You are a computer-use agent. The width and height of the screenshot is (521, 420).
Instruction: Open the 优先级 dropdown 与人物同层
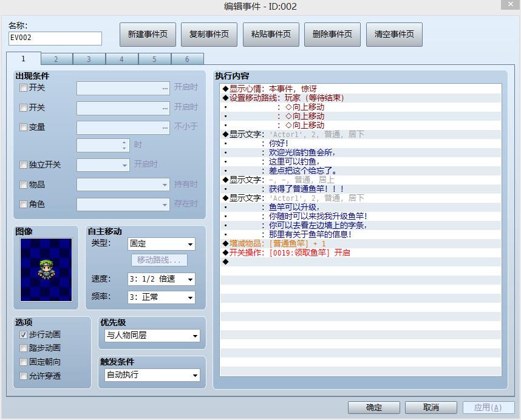[x=152, y=336]
